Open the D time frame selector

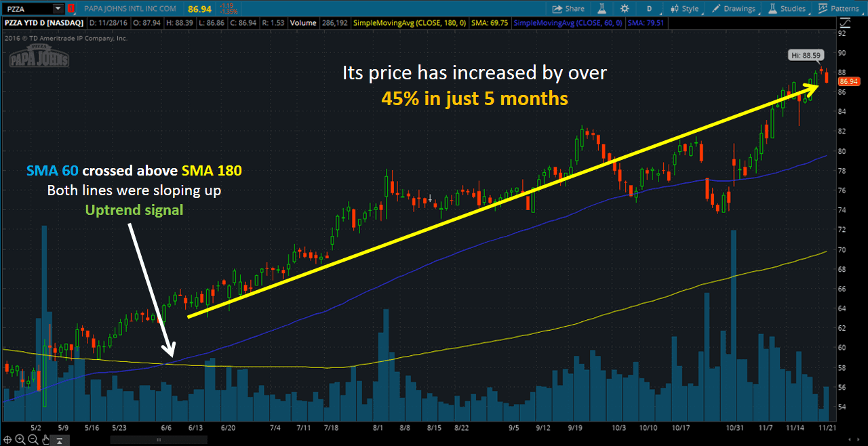649,9
